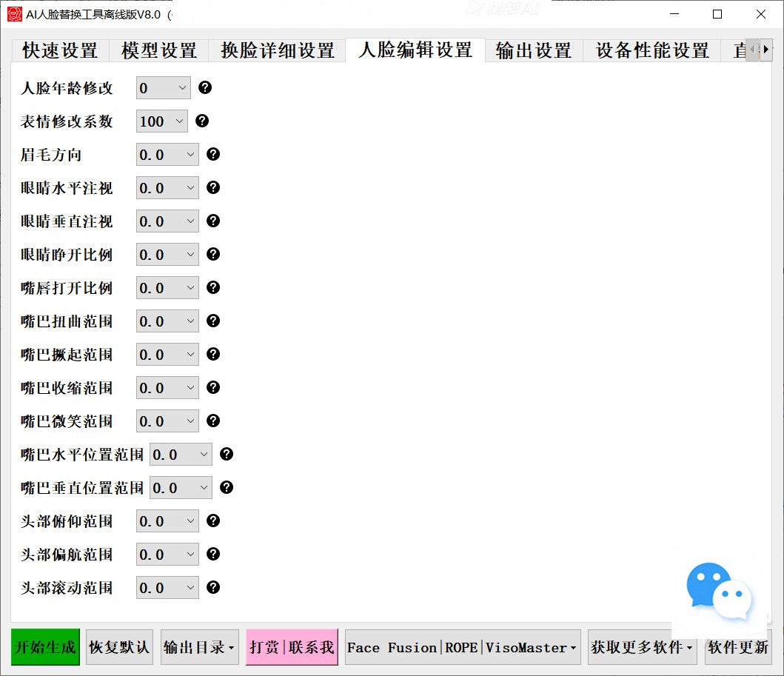Screen dimensions: 784x676
Task: Open 头部滚动范围 dropdown
Action: pyautogui.click(x=167, y=588)
